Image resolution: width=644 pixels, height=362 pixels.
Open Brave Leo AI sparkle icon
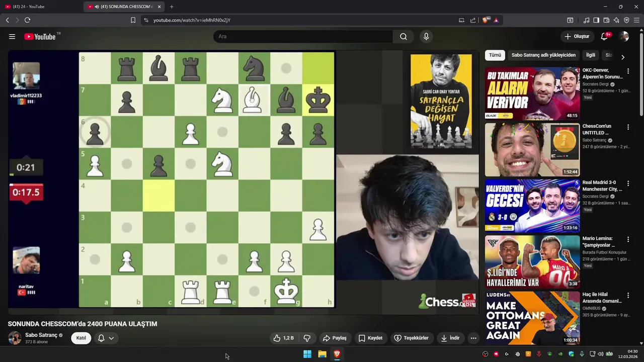[x=616, y=20]
